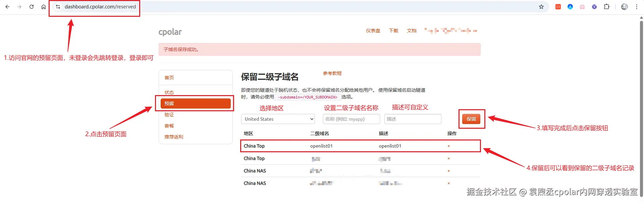Click the openlist01 description cell

(x=390, y=146)
